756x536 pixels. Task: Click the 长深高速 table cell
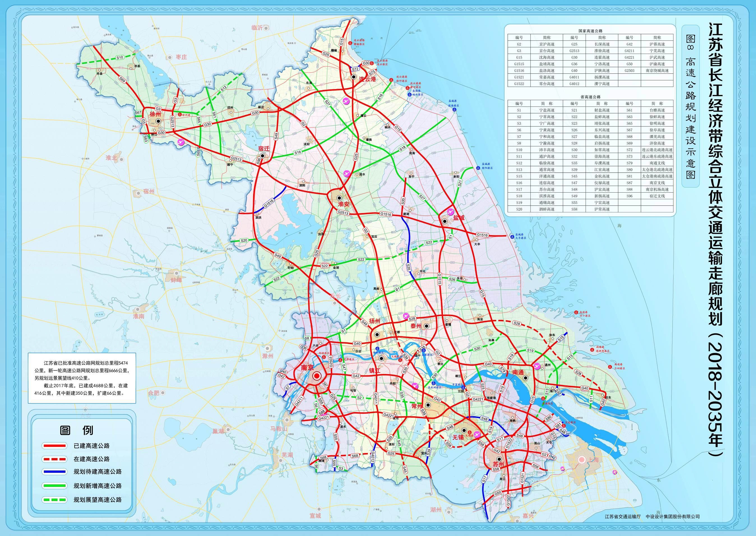[x=602, y=44]
